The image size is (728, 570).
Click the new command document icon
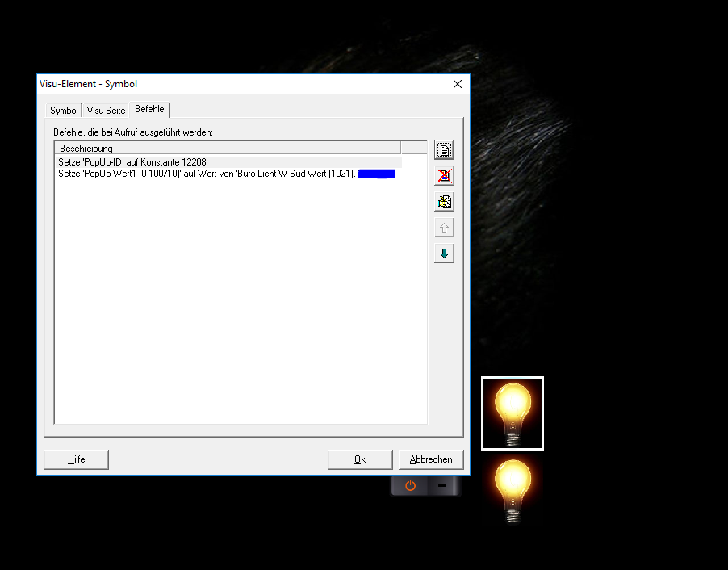click(444, 149)
